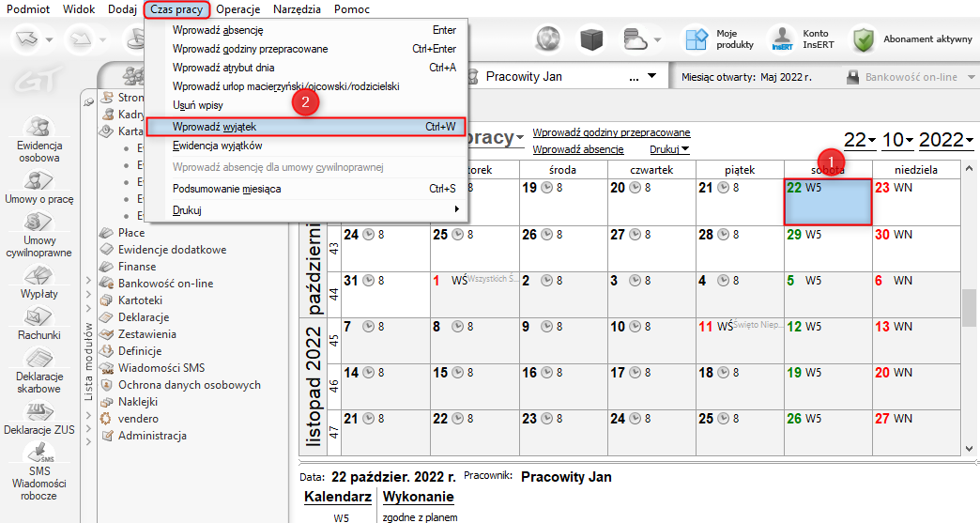
Task: Select Usuń wpisy menu entry
Action: (306, 105)
